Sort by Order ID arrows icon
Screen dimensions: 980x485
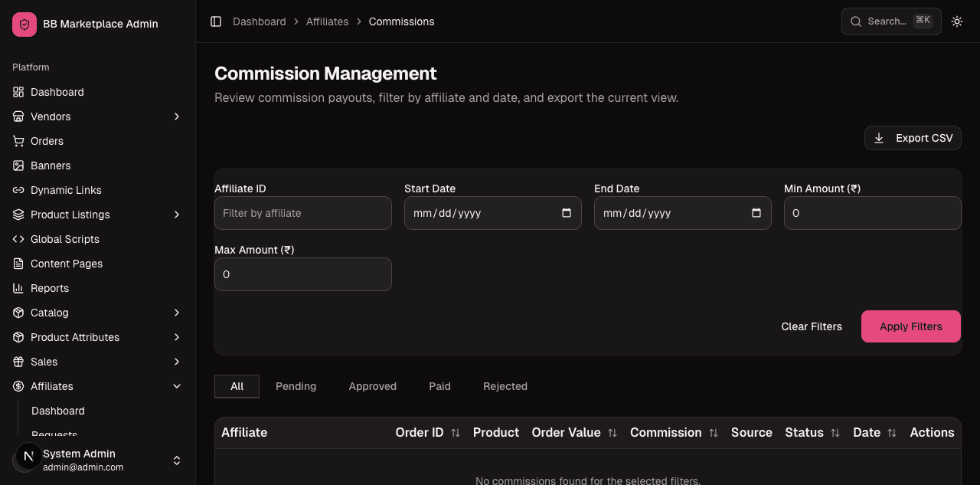click(456, 433)
